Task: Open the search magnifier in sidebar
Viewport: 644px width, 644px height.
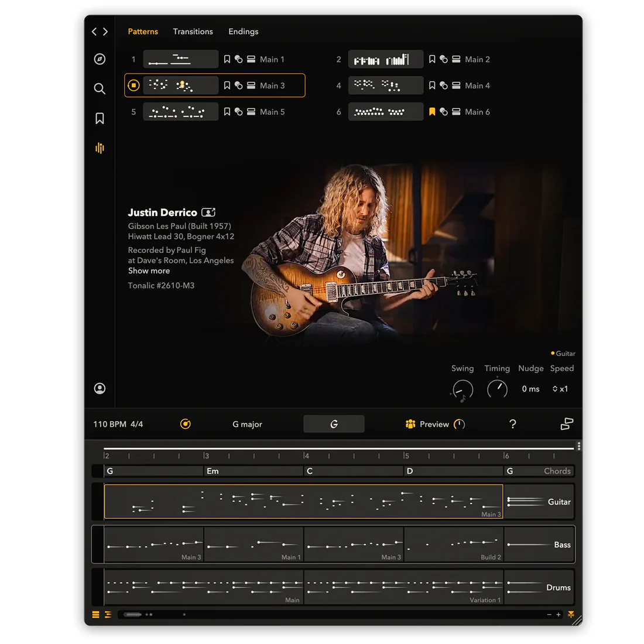Action: coord(100,89)
